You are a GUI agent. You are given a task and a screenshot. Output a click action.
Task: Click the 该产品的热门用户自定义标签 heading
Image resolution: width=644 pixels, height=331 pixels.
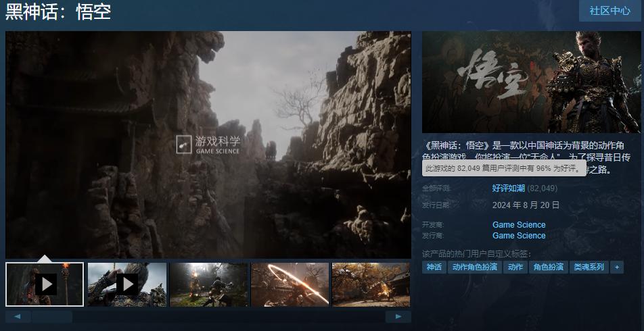[x=477, y=253]
